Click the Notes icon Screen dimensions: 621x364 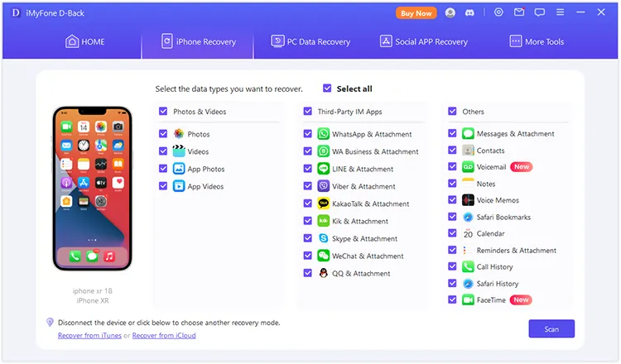click(468, 184)
